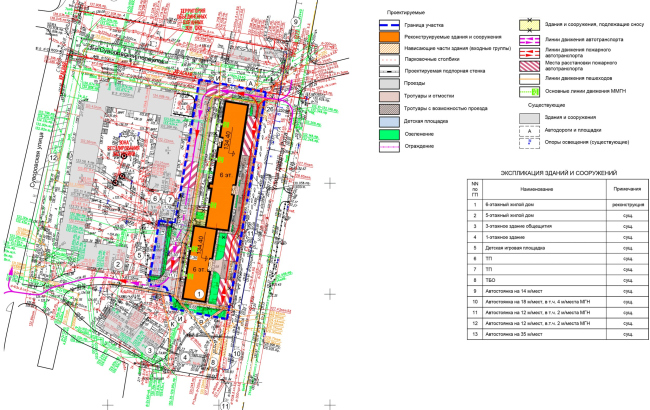
Task: Click the green 'Озеленение' legend swatch
Action: (x=389, y=134)
